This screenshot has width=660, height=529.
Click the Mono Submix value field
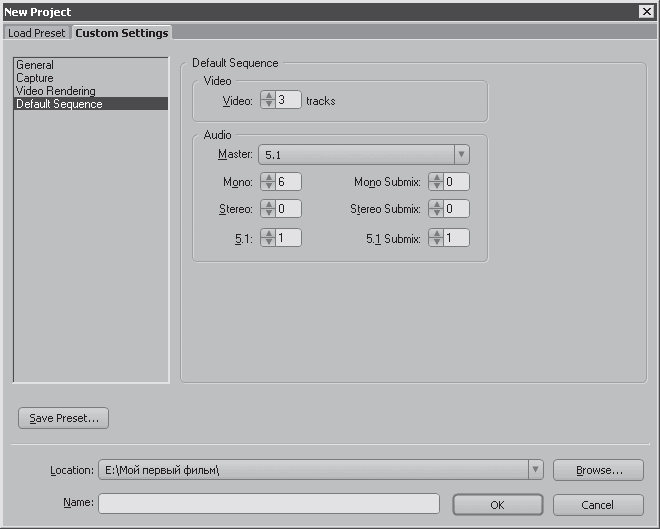tap(457, 182)
